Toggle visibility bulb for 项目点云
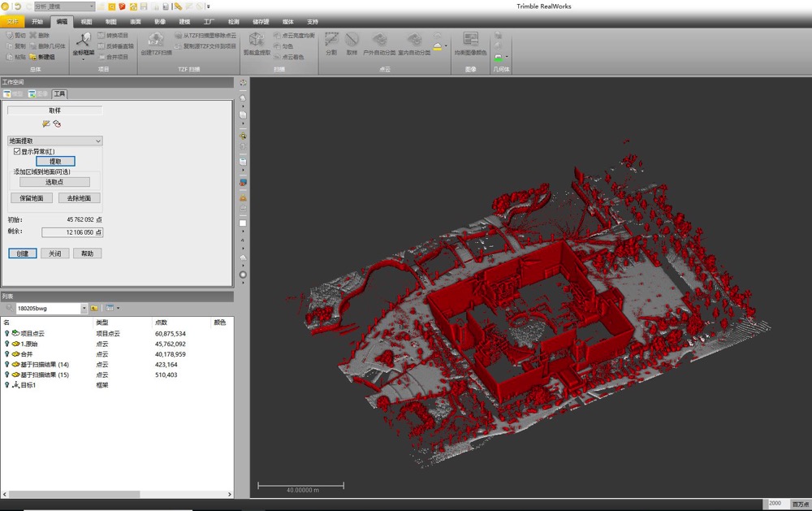This screenshot has width=812, height=511. (6, 334)
